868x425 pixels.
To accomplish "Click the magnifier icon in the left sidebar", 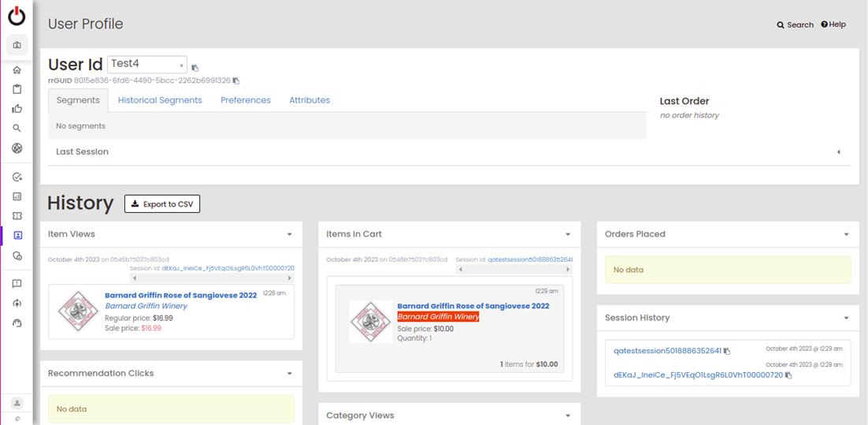I will 17,128.
